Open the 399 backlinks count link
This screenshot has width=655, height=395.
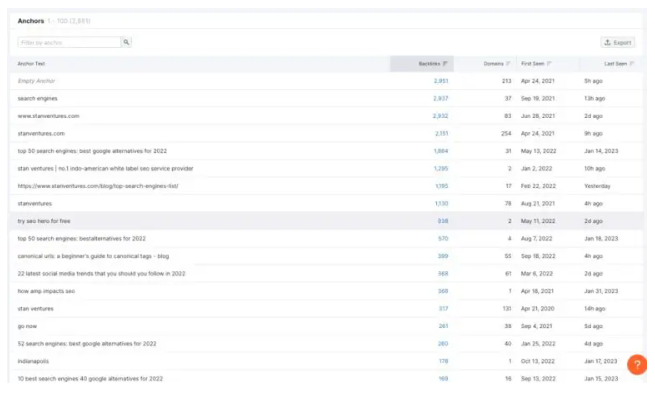[443, 256]
